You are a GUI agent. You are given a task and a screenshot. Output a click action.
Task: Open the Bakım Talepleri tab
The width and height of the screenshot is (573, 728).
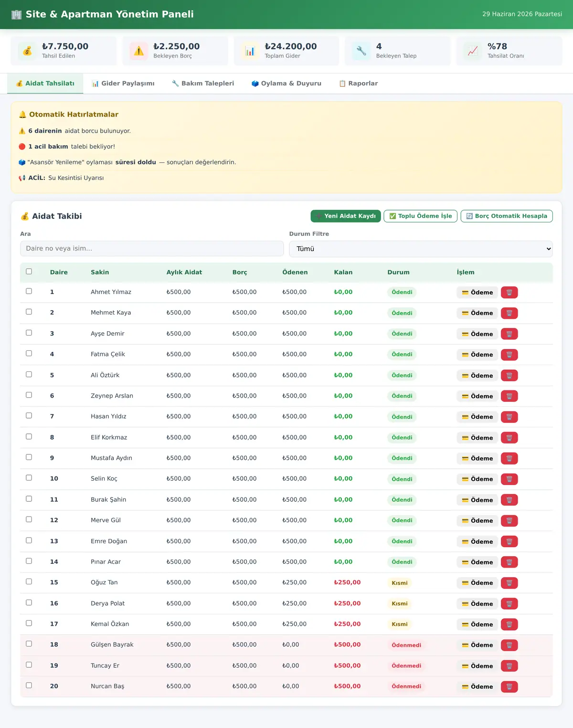coord(203,84)
